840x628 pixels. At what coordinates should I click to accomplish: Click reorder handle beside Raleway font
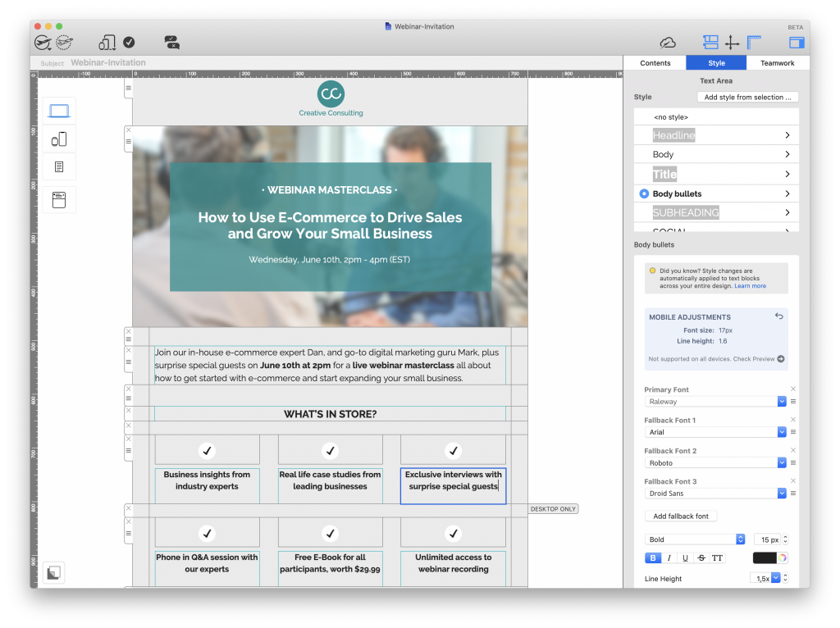tap(793, 401)
